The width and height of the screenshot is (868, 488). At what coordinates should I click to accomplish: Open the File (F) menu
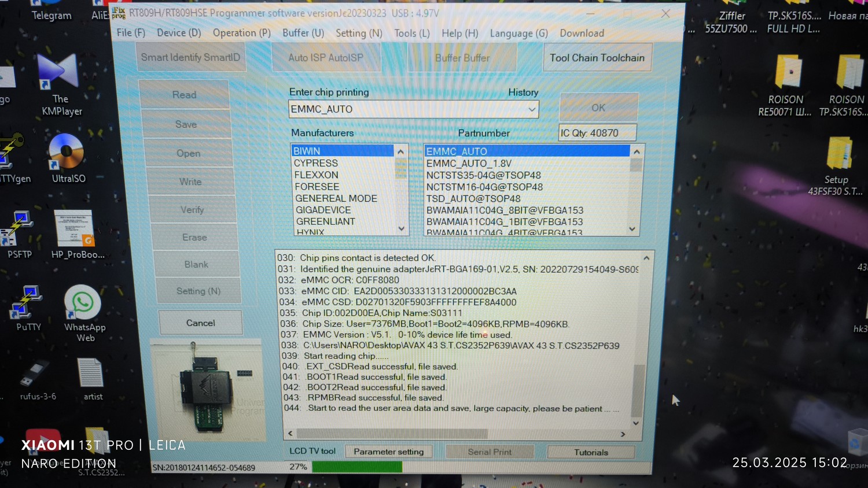coord(131,32)
